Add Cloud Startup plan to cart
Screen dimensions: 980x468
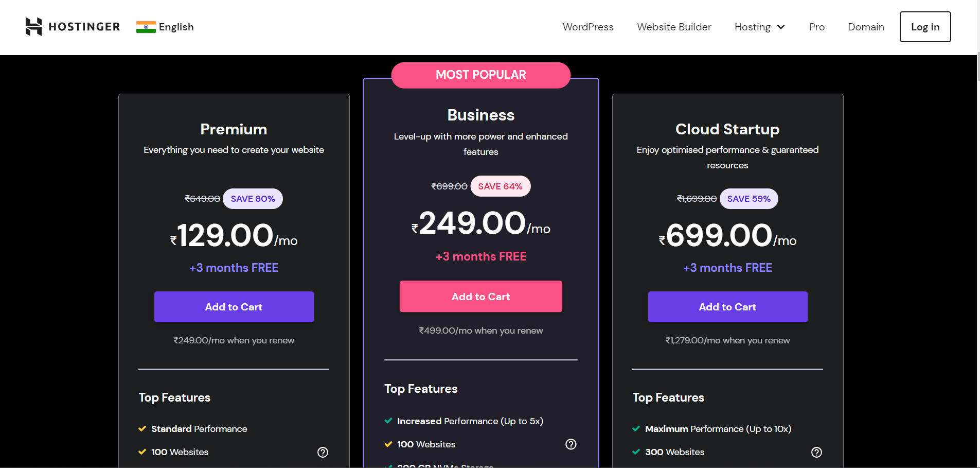point(727,307)
